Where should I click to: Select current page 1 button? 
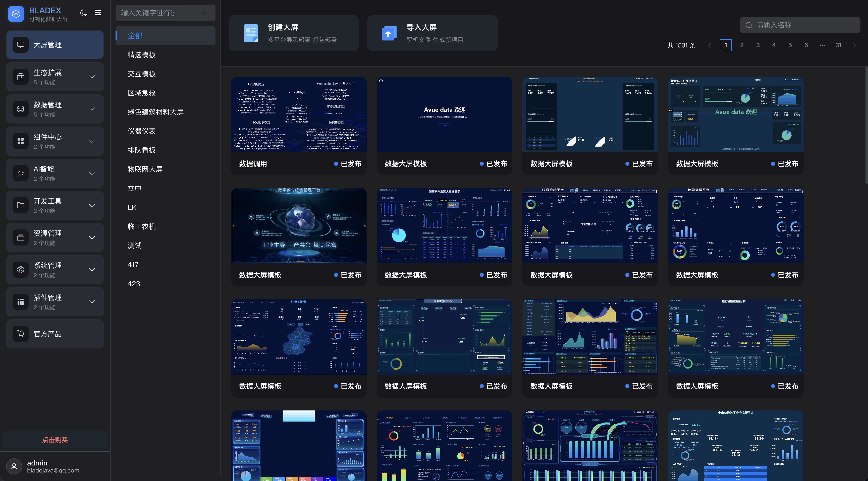click(726, 45)
